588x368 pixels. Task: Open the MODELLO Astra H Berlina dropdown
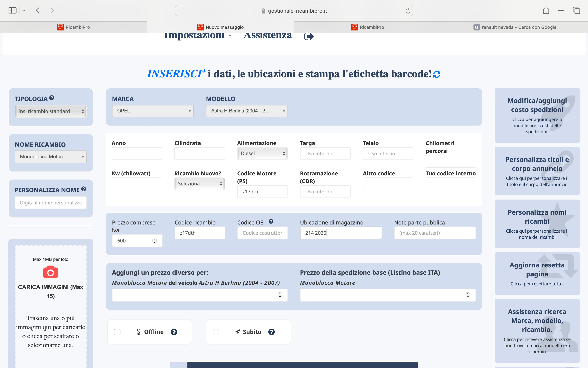point(247,111)
